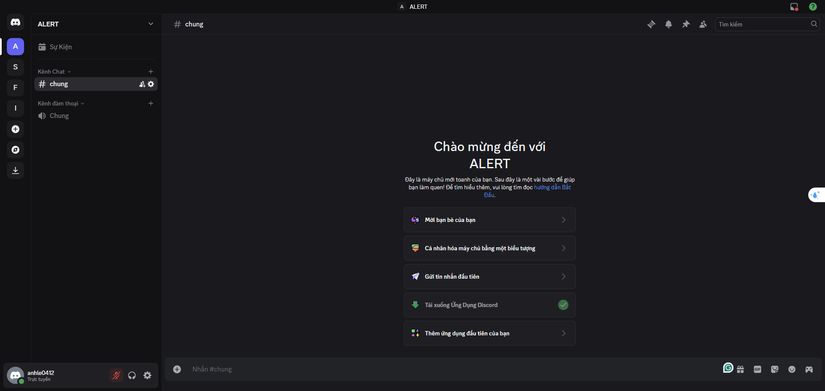The image size is (825, 391).
Task: Open notification settings bell icon
Action: (x=669, y=24)
